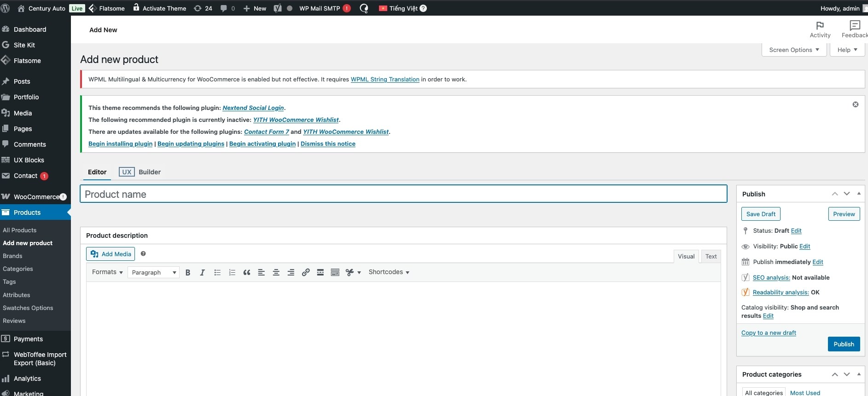The height and width of the screenshot is (396, 868).
Task: Apply italic formatting in editor toolbar
Action: coord(202,272)
